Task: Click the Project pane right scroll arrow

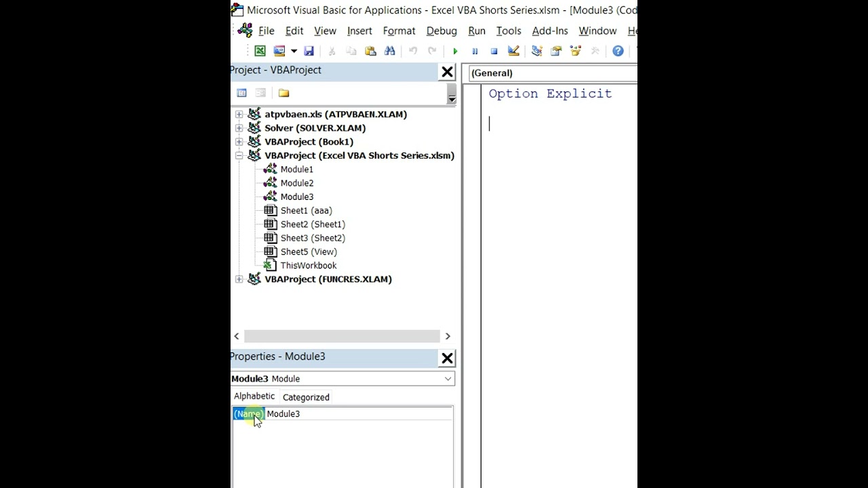Action: coord(448,336)
